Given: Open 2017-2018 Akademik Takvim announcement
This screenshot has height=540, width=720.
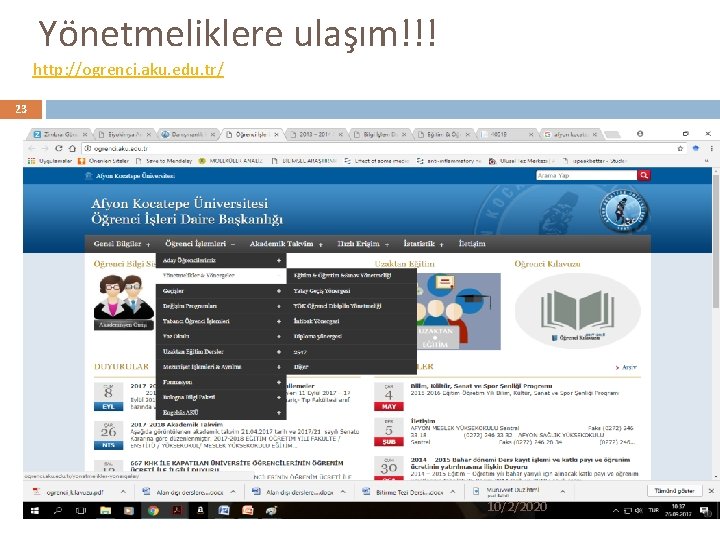Looking at the screenshot, I should click(x=177, y=424).
